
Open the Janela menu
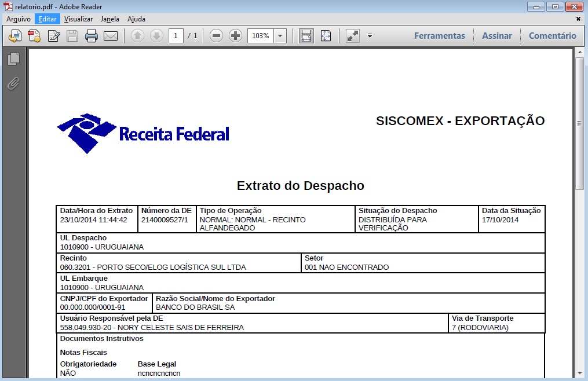point(110,19)
